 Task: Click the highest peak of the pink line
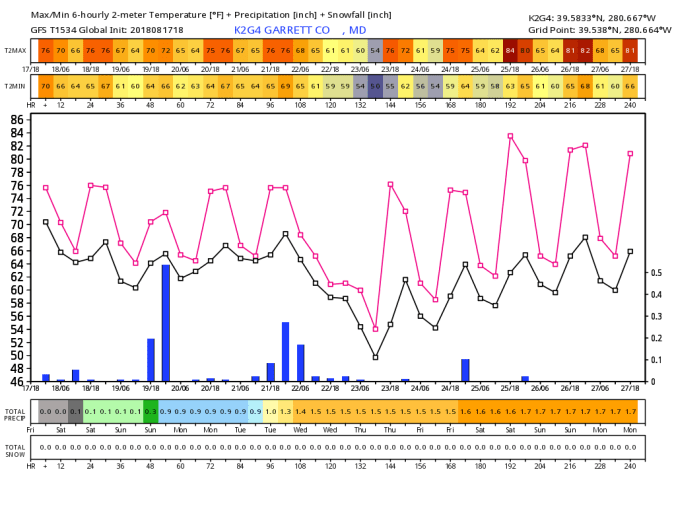510,135
